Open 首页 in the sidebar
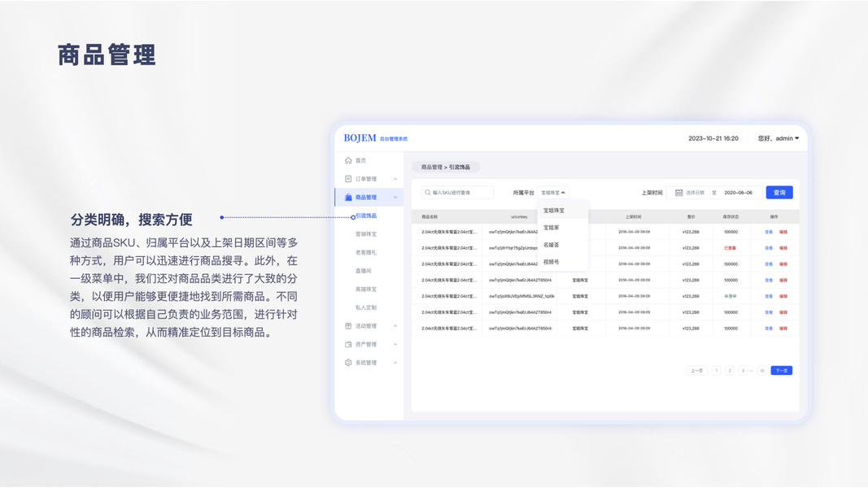 click(x=360, y=160)
